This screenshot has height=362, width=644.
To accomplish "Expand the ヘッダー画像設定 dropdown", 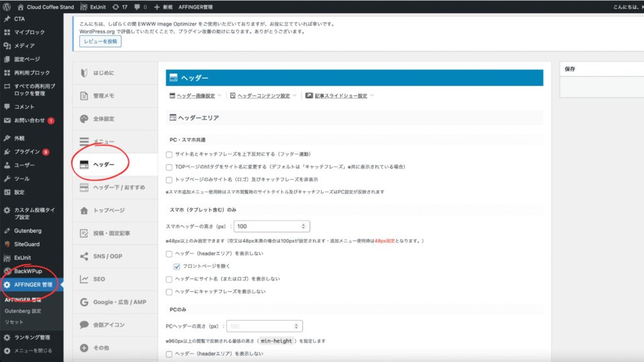I will pos(196,96).
